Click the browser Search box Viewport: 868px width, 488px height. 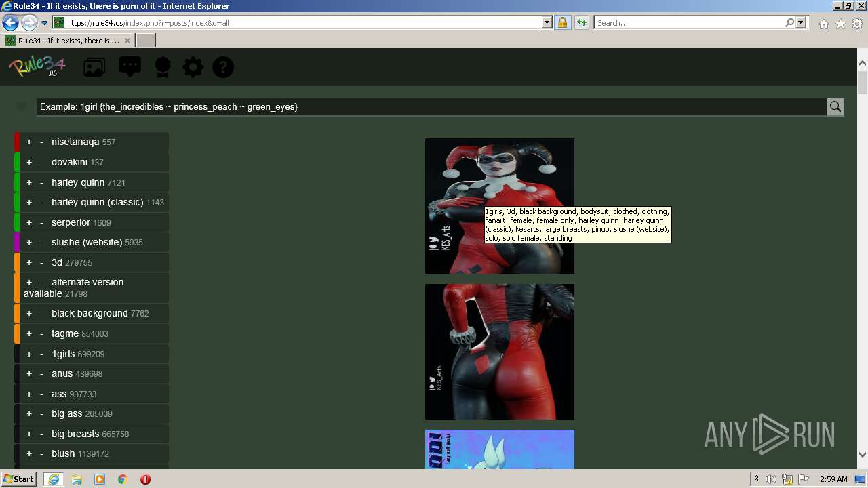coord(688,22)
